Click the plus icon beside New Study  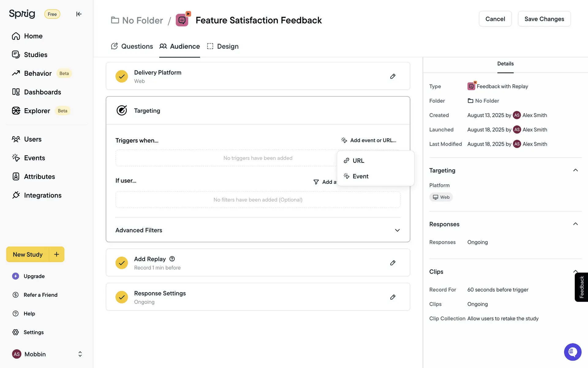coord(56,254)
